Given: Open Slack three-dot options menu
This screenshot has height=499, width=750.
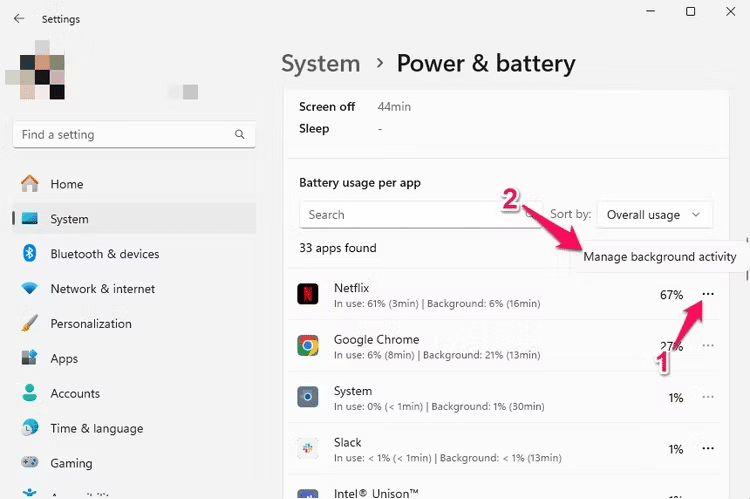Looking at the screenshot, I should coord(708,449).
